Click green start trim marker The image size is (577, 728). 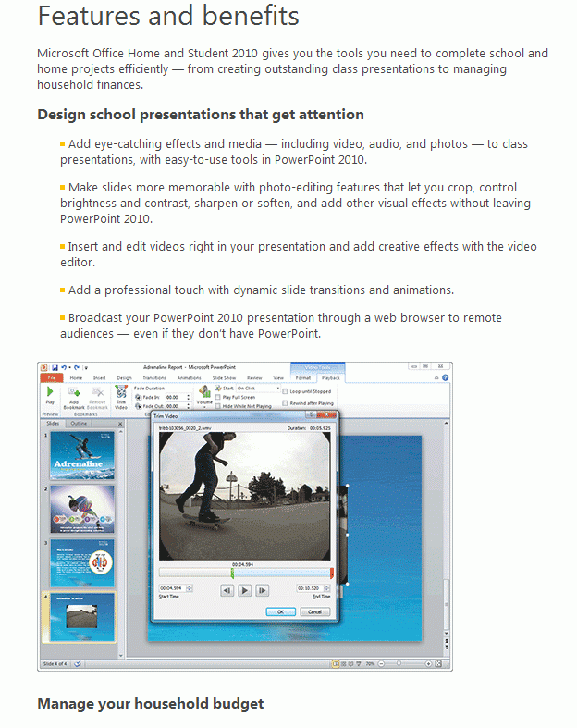click(x=232, y=574)
